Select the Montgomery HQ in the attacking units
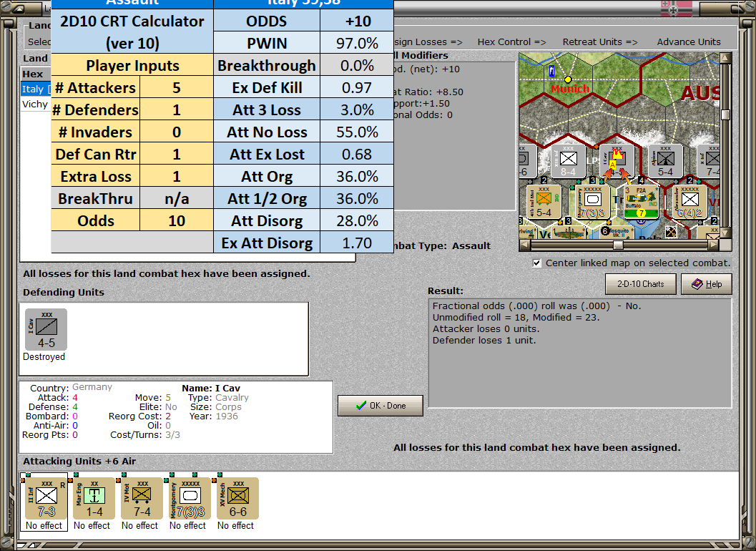 190,498
